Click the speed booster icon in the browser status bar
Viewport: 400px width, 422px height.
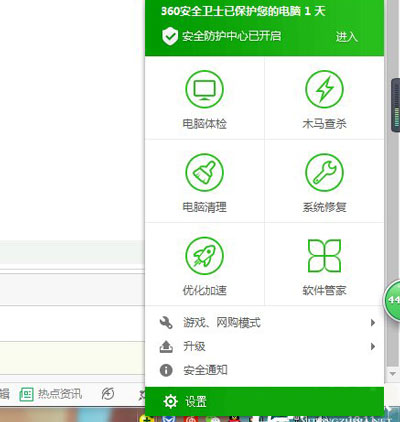pos(108,394)
